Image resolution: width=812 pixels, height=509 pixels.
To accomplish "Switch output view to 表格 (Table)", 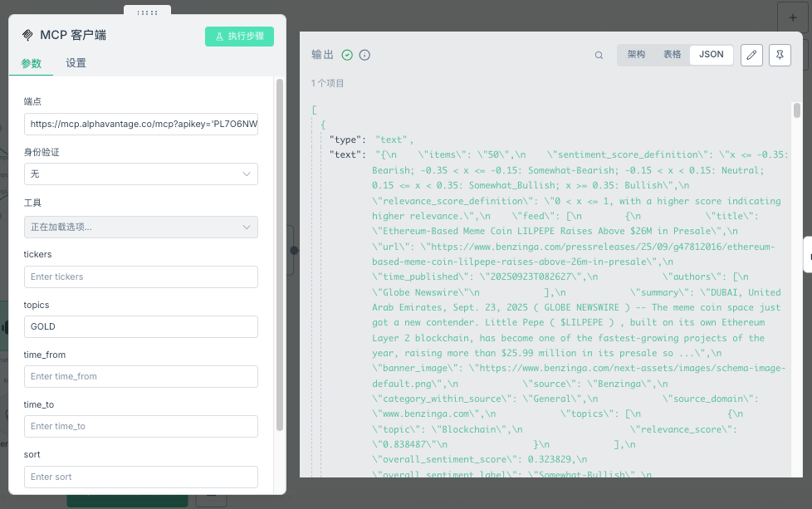I will pyautogui.click(x=672, y=55).
